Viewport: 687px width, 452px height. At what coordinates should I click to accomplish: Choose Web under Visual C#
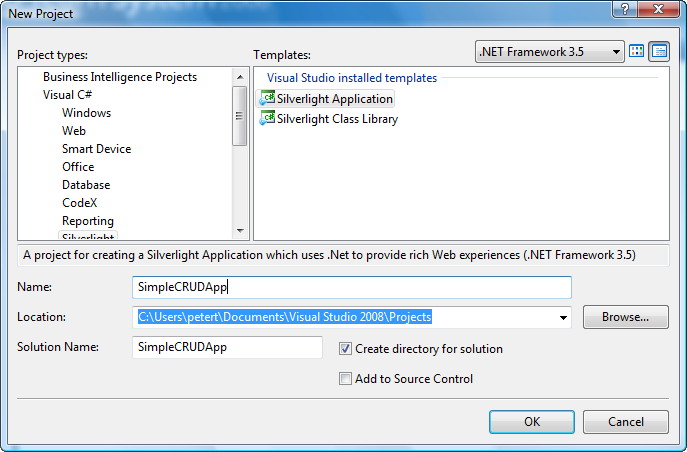[x=74, y=131]
